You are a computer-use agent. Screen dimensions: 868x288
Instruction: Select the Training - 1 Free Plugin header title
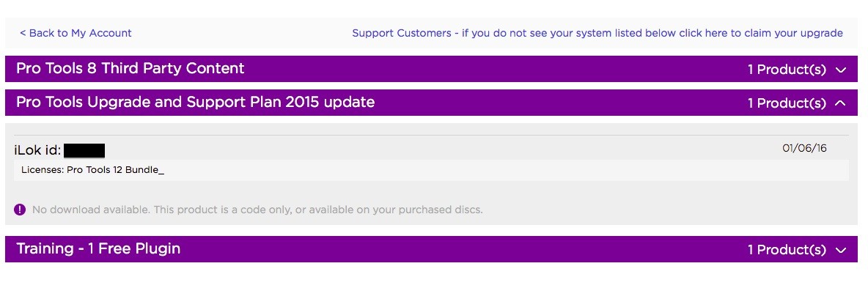[x=98, y=248]
